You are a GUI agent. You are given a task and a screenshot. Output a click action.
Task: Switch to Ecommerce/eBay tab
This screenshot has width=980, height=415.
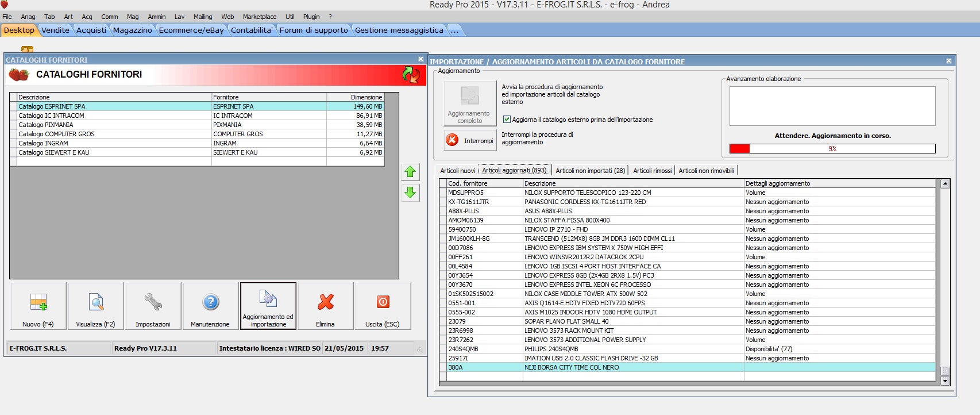[x=191, y=30]
